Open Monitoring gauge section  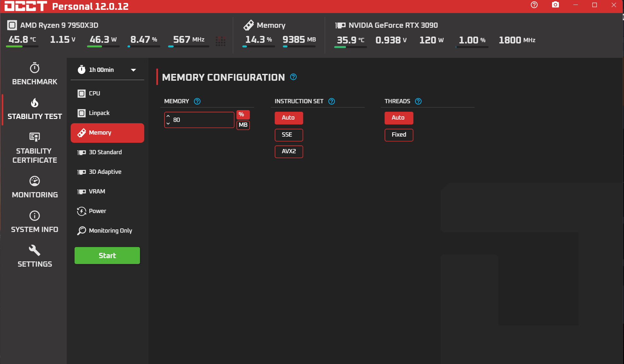[35, 187]
